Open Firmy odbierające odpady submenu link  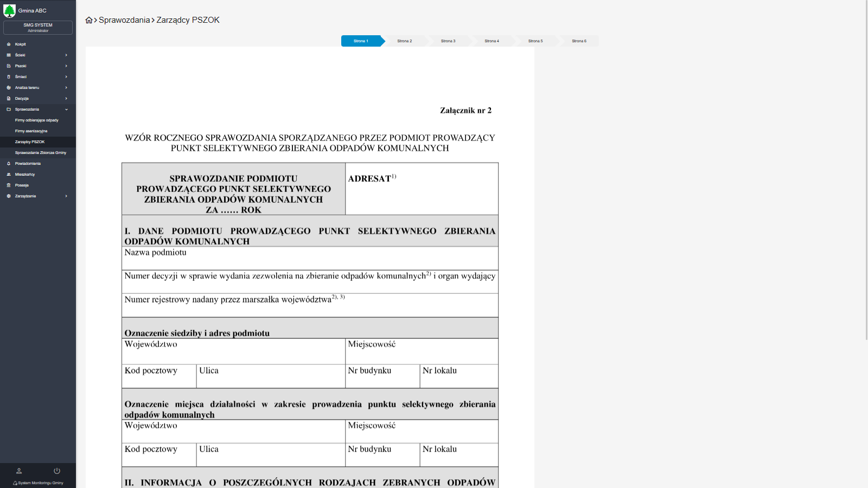coord(37,120)
